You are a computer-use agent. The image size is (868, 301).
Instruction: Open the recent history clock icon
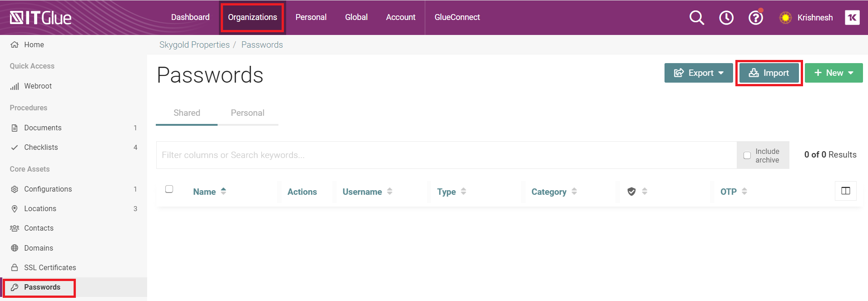coord(726,18)
